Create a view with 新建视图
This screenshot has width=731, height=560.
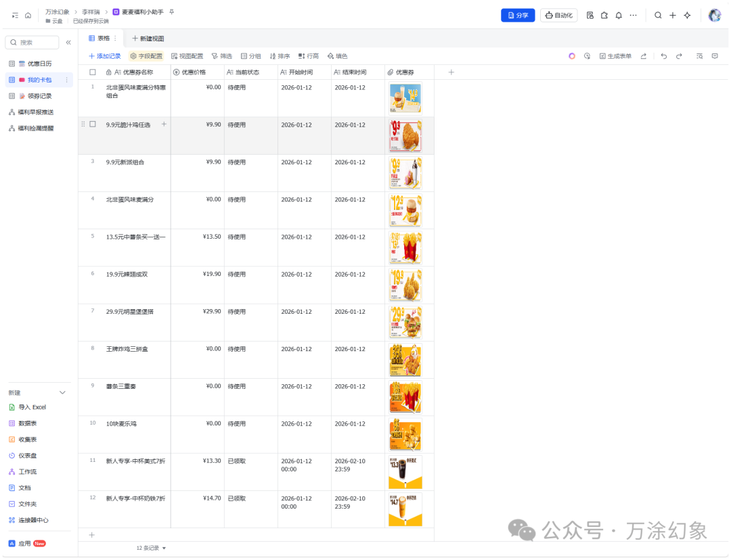click(x=149, y=39)
